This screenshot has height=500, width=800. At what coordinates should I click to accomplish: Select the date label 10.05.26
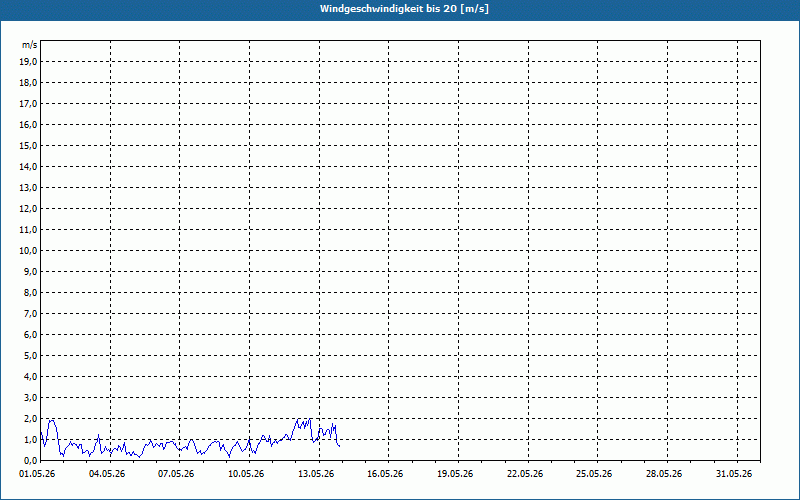[246, 474]
